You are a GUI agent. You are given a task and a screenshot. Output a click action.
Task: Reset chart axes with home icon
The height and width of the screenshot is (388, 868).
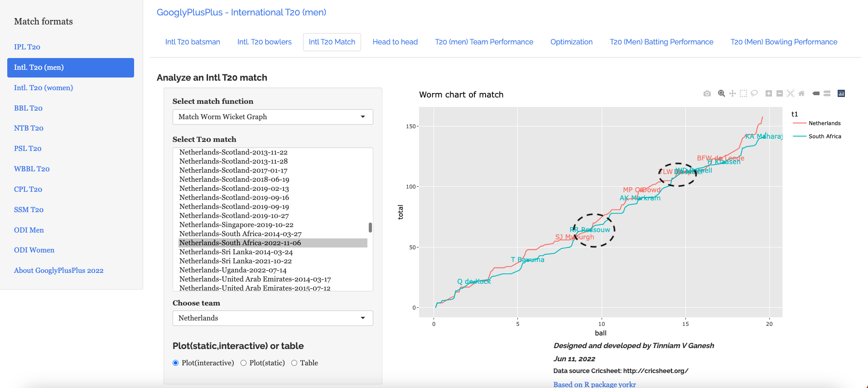[x=801, y=93]
